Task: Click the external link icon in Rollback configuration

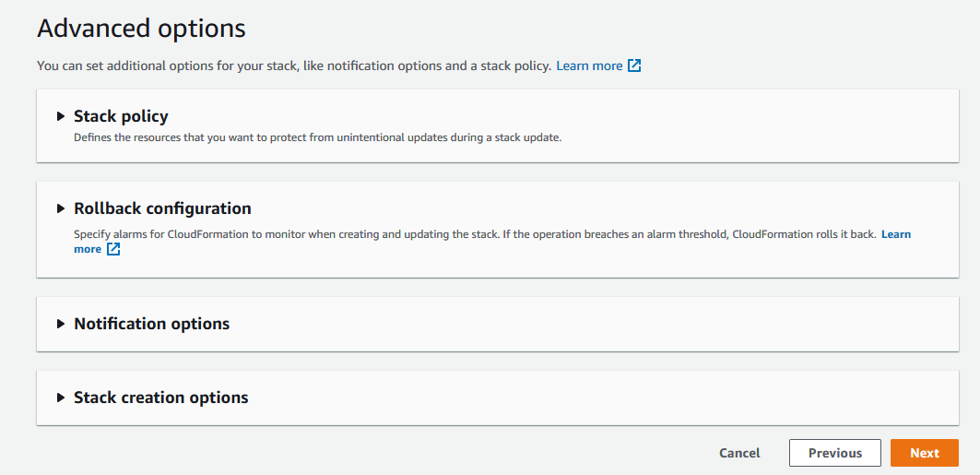Action: 113,249
